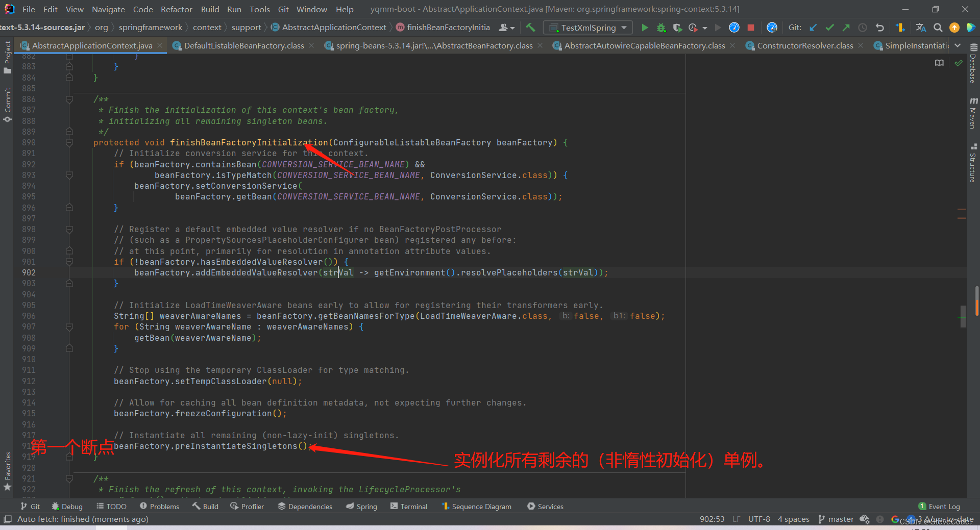Run TestXmlSpring with the green play icon
The image size is (980, 530).
[645, 28]
